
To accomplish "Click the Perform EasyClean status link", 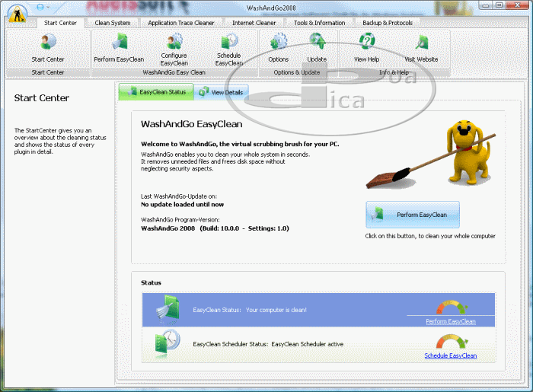I will [450, 321].
